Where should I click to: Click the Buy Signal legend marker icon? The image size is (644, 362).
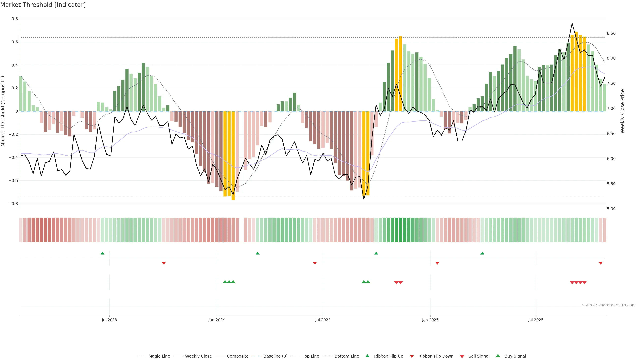click(498, 356)
